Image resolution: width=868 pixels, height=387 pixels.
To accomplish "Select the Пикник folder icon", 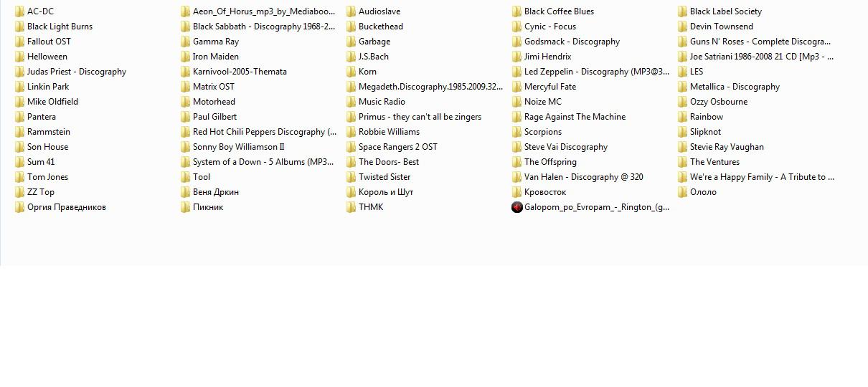I will pyautogui.click(x=185, y=207).
